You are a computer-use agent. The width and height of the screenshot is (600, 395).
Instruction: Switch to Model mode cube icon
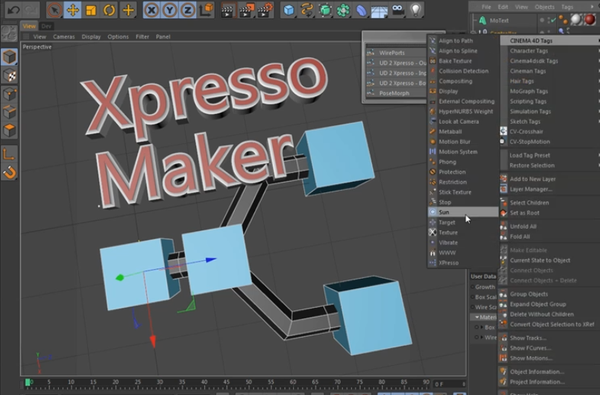click(10, 56)
